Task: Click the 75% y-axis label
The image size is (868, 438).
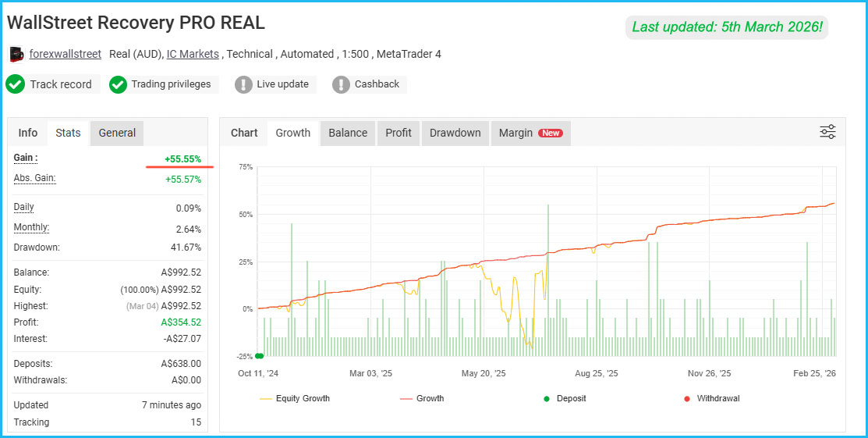Action: [246, 167]
